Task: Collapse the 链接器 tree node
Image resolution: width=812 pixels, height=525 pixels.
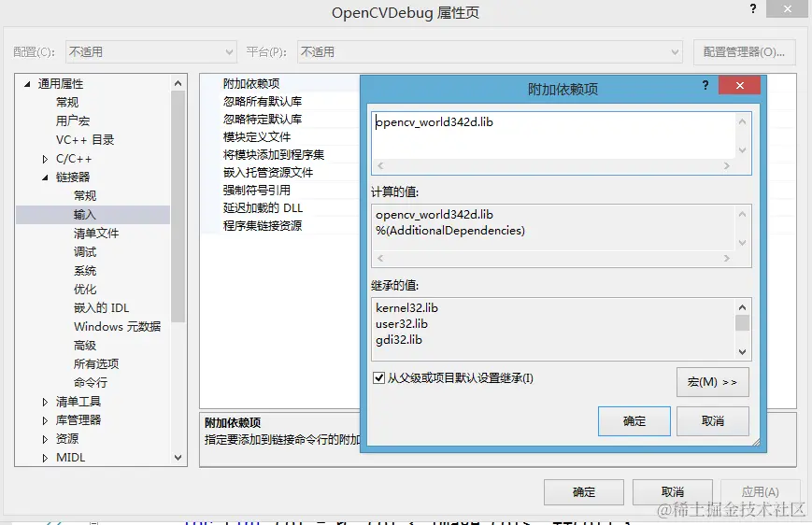Action: [x=45, y=177]
